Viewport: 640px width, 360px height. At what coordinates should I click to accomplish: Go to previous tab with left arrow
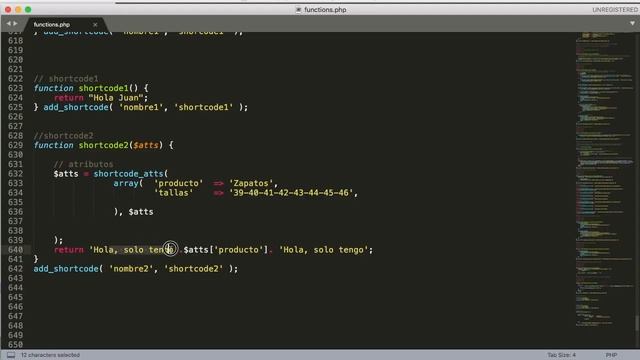[x=8, y=24]
